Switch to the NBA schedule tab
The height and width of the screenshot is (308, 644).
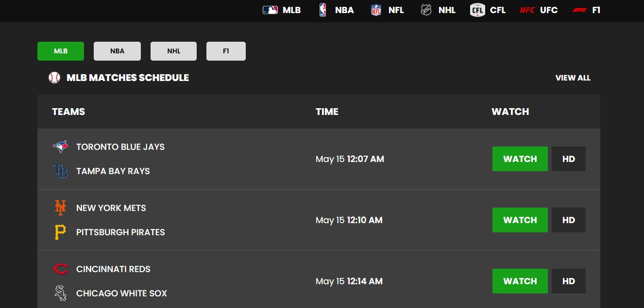(117, 51)
